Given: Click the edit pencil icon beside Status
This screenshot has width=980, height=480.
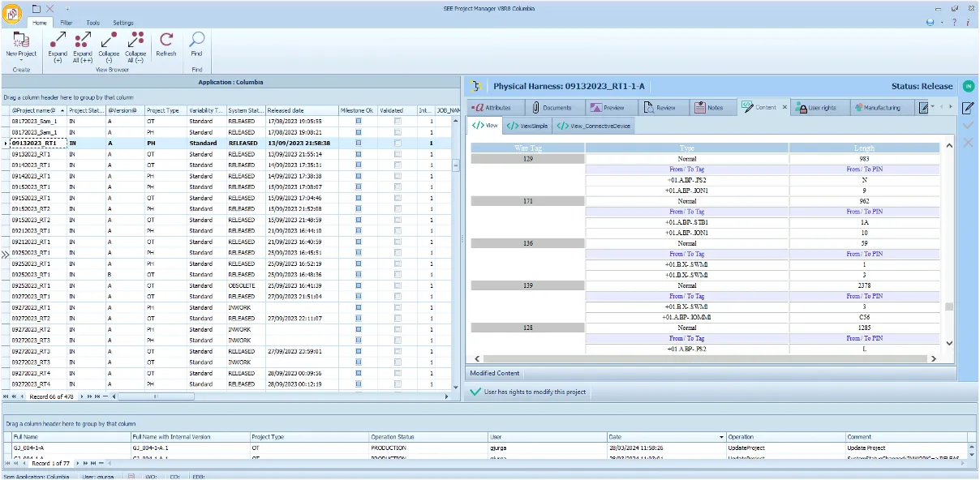Looking at the screenshot, I should (x=967, y=108).
